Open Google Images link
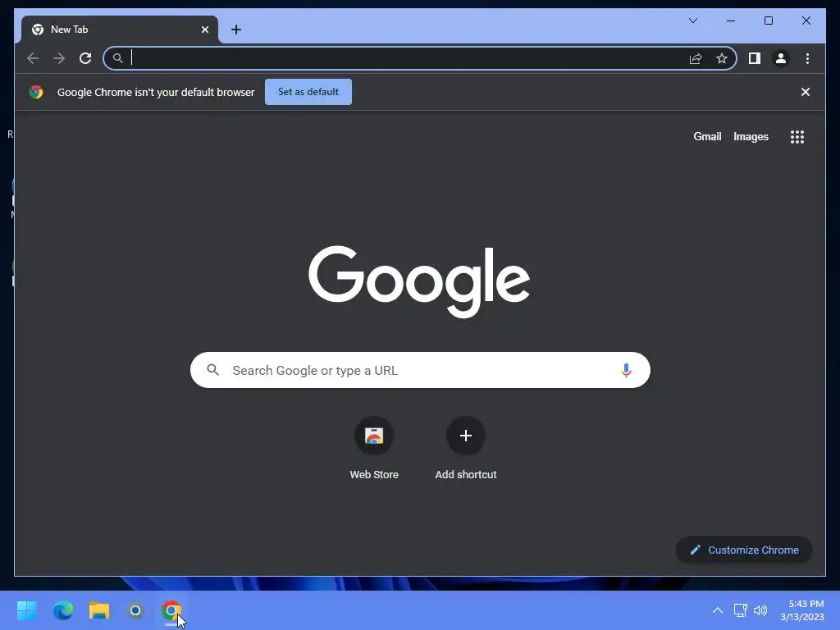The image size is (840, 630). point(751,137)
